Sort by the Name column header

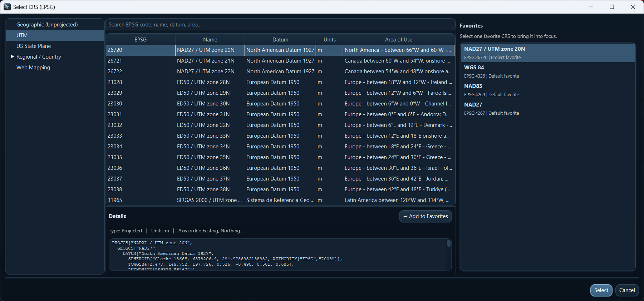coord(210,40)
